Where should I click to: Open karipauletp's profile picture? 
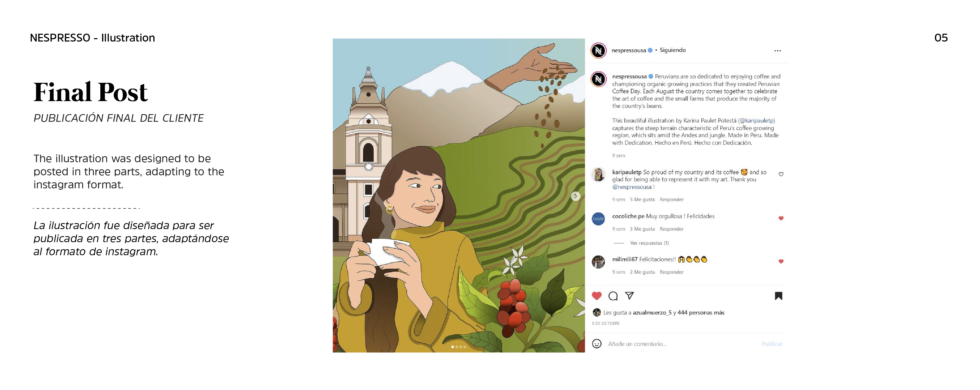(x=598, y=175)
